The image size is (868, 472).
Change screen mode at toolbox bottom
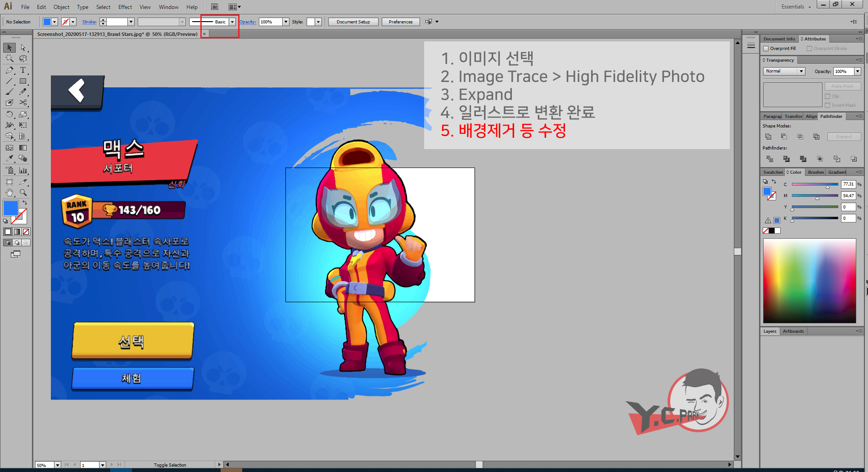15,254
